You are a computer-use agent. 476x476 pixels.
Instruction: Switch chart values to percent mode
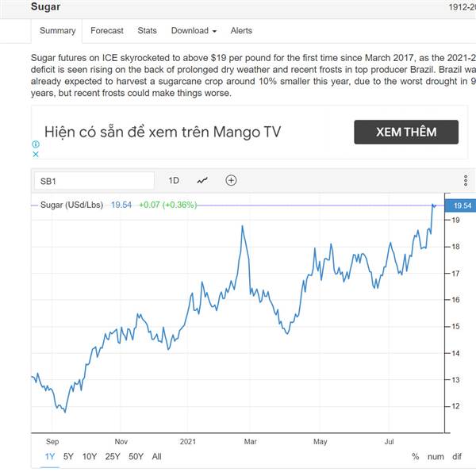tap(415, 457)
